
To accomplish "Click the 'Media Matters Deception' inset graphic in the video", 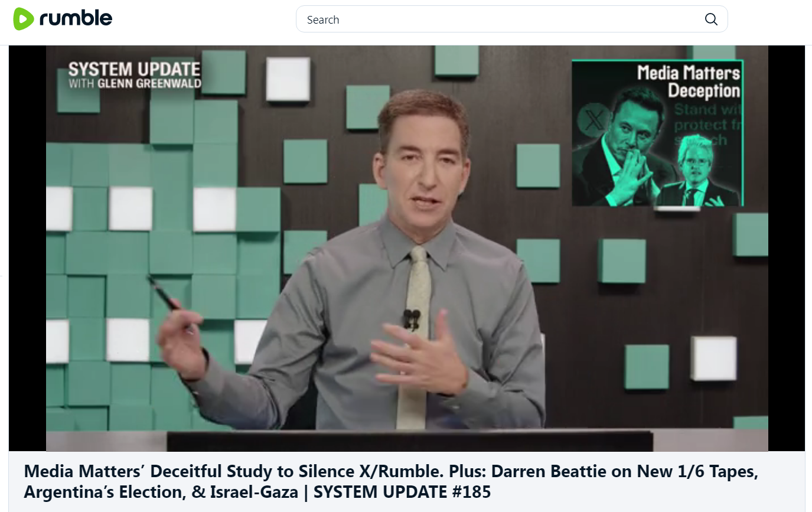I will coord(657,133).
